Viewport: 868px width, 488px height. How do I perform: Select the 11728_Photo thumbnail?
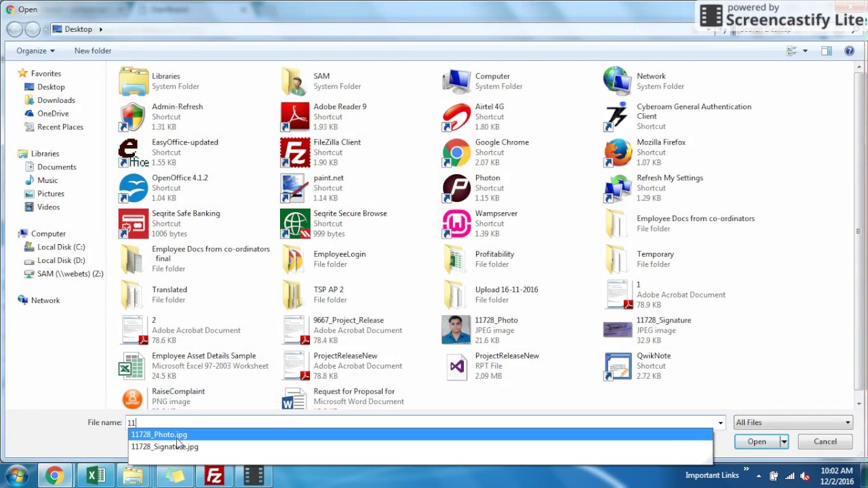click(x=456, y=330)
